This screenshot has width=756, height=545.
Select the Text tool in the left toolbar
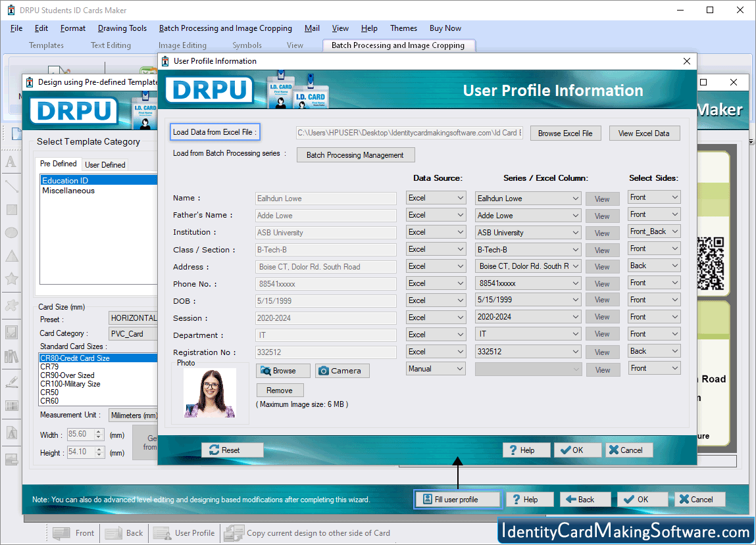point(11,162)
